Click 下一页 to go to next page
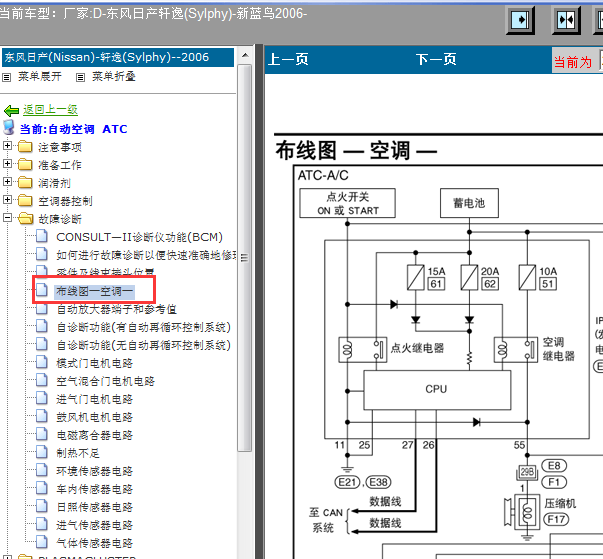 [x=436, y=60]
